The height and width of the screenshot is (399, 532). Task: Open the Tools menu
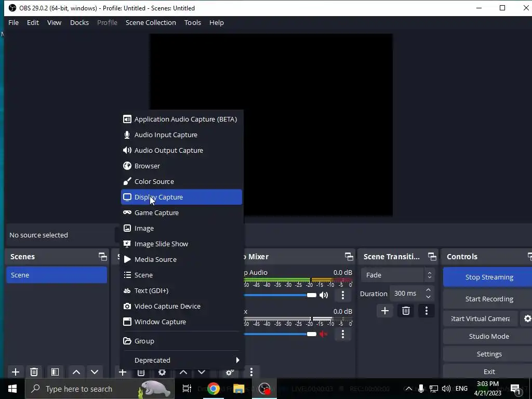[193, 23]
